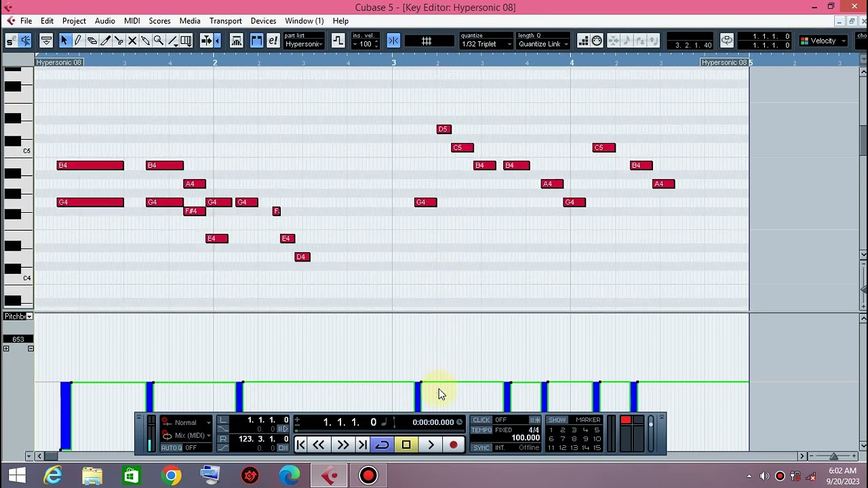Click the Rewind transport button
The image size is (868, 488).
click(x=318, y=445)
